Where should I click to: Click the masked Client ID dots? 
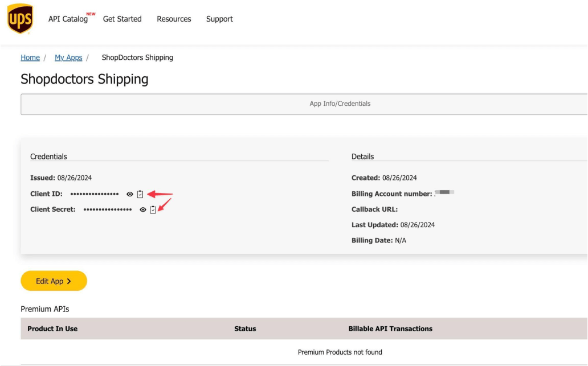[95, 194]
